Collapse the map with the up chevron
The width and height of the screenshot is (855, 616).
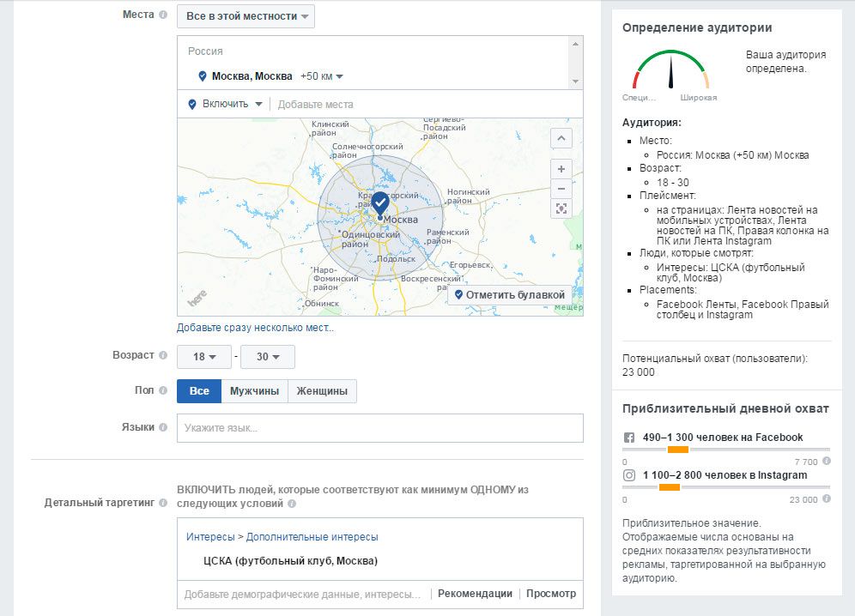(x=561, y=138)
